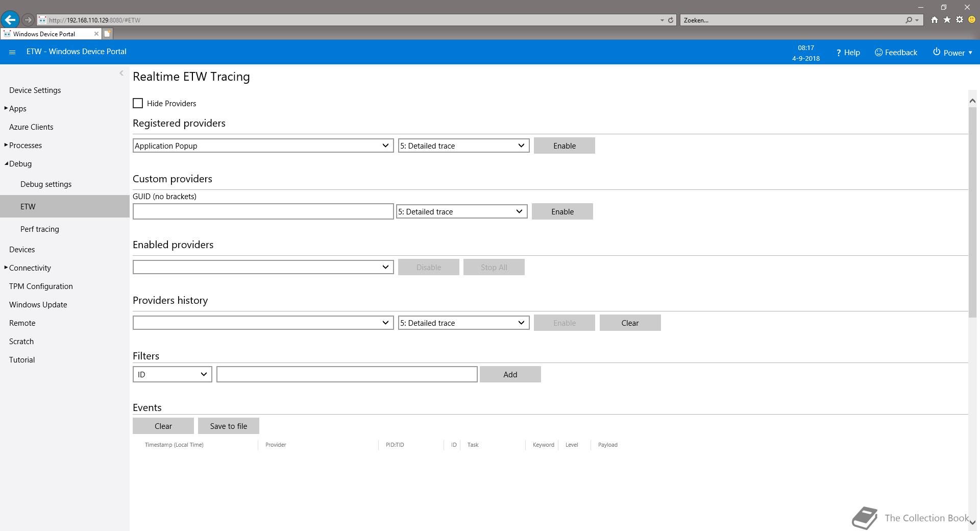
Task: Open the Enabled providers dropdown
Action: pos(263,267)
